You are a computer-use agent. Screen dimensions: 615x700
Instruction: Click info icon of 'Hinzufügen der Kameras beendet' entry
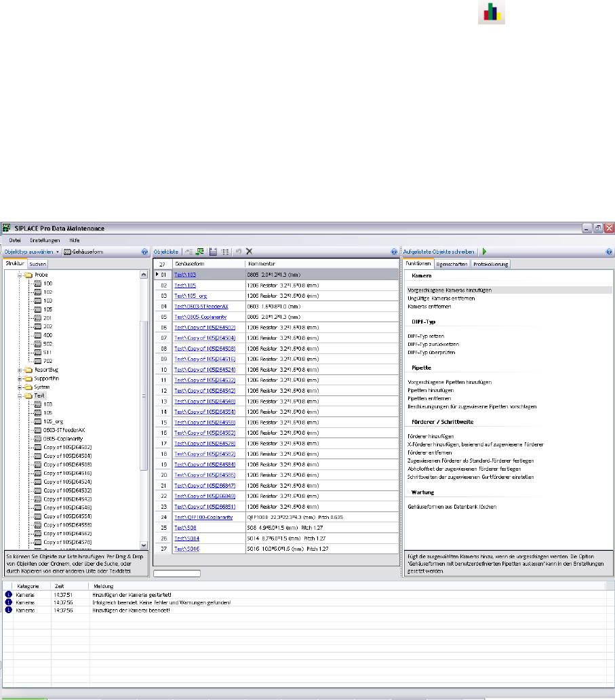[9, 610]
